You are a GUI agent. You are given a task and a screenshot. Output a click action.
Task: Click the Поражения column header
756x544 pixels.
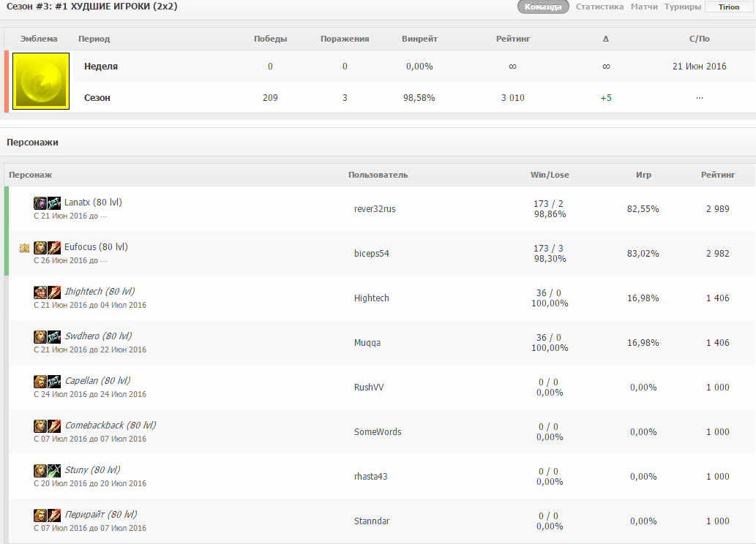pos(345,39)
